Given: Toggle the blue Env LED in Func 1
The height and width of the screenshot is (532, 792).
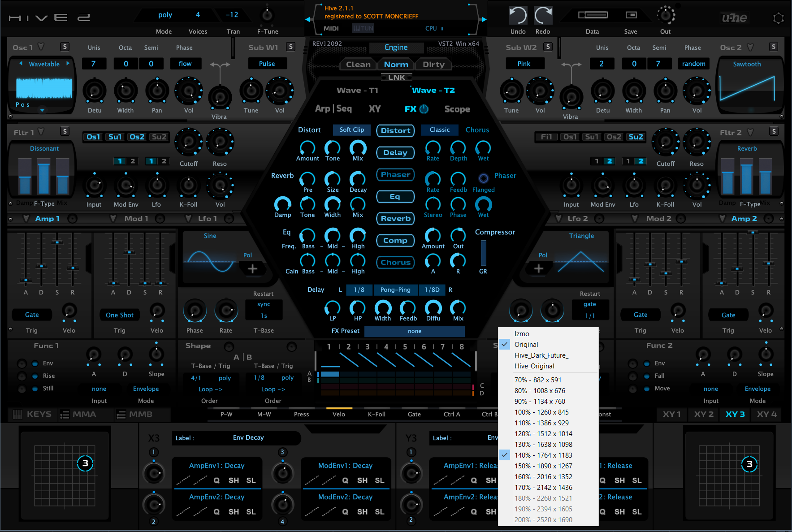Looking at the screenshot, I should [x=35, y=363].
